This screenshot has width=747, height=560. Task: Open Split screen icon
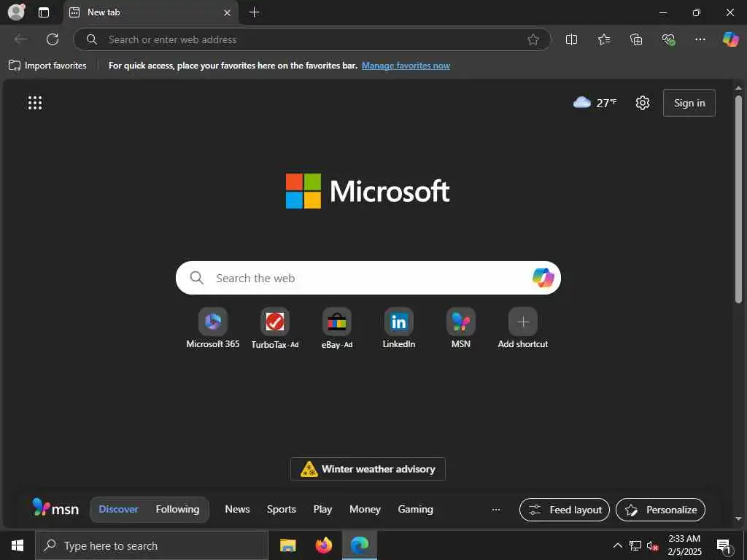tap(571, 39)
